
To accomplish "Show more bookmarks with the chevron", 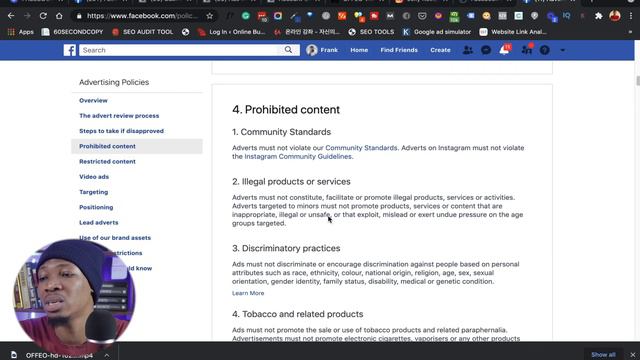I will [630, 32].
